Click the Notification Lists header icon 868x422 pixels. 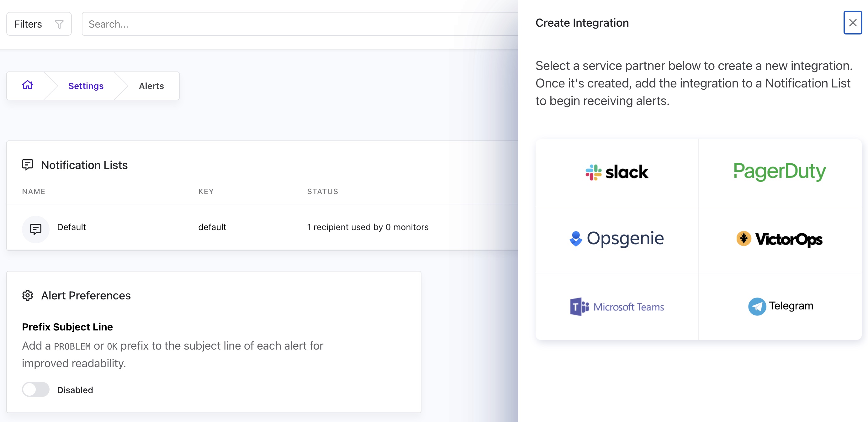coord(28,165)
